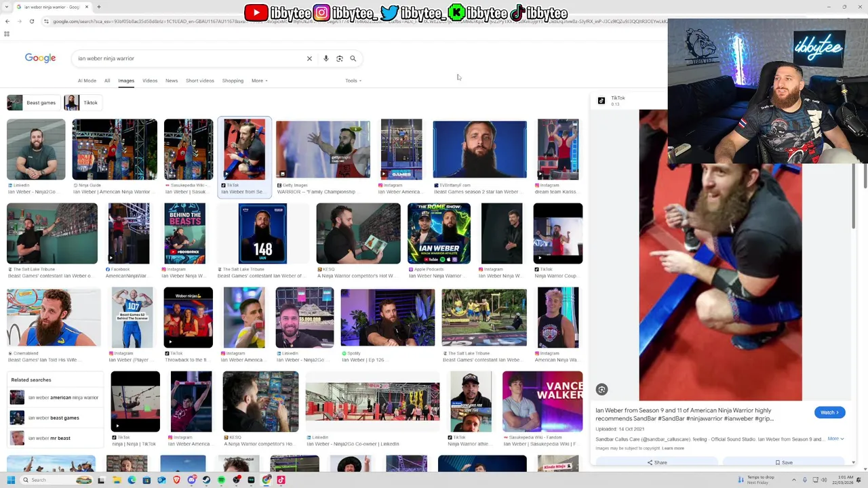Select the 'Beast games' filter chip
Screen dimensions: 868x488
(32, 102)
